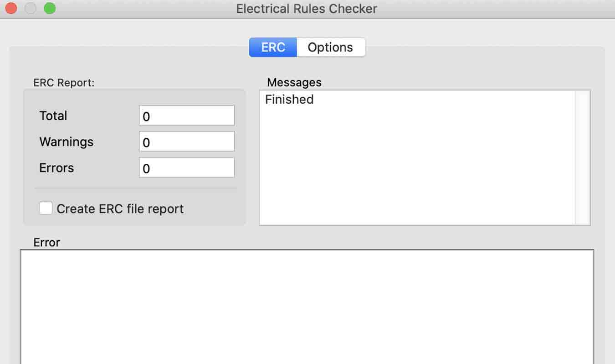This screenshot has height=364, width=615.
Task: Click the Messages panel scrollbar
Action: tap(583, 157)
